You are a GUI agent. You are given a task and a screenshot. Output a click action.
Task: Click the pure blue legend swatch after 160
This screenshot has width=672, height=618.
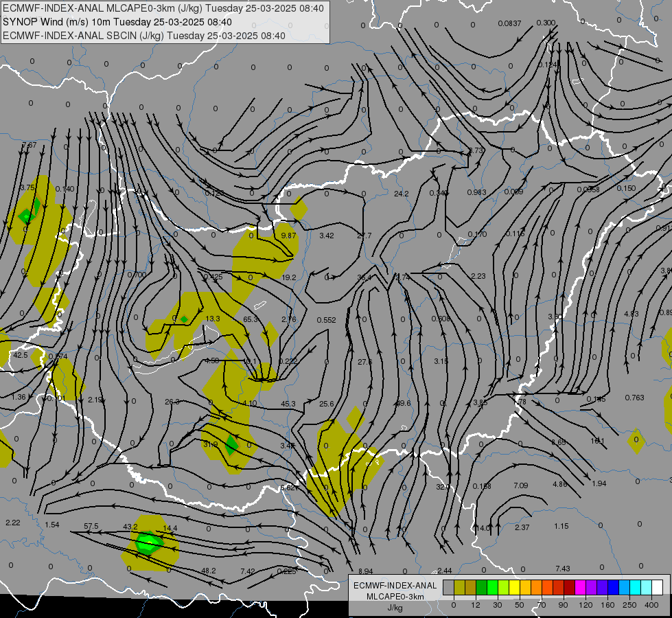613,587
